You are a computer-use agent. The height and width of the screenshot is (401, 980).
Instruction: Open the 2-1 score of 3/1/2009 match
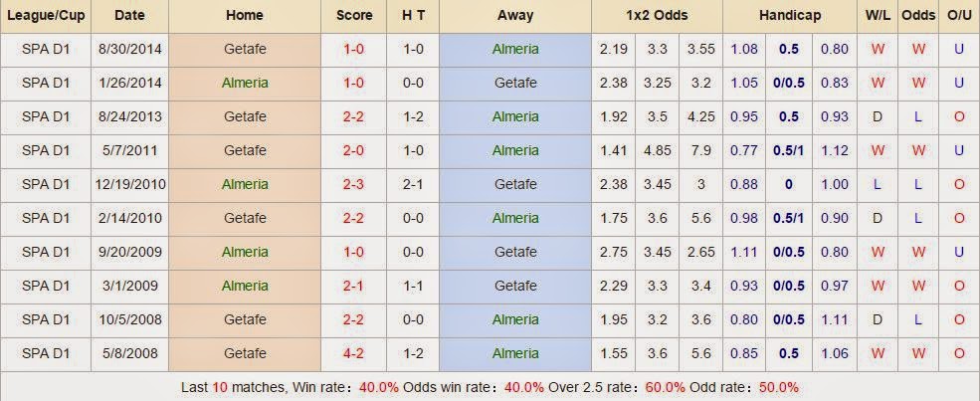click(x=353, y=286)
